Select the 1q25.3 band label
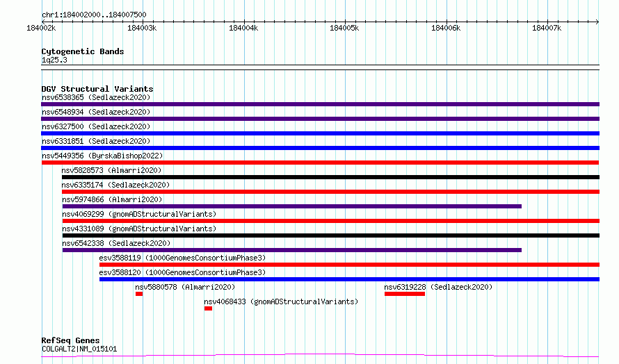Viewport: 619px width, 364px height. tap(54, 60)
